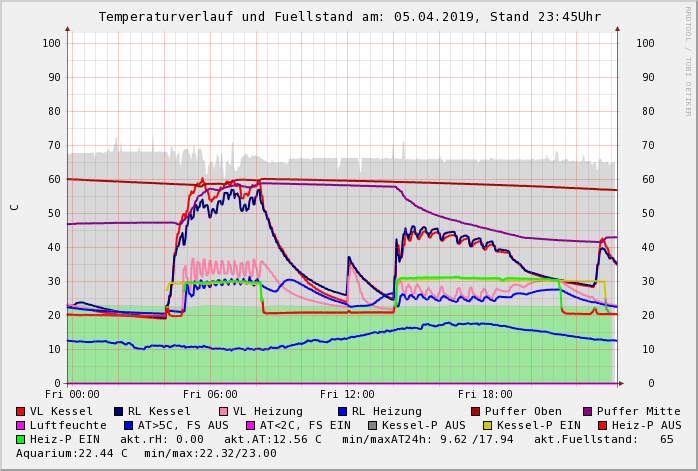Click the magenta Luftfeuchte legend swatch
Screen dimensions: 698x471
pos(20,425)
